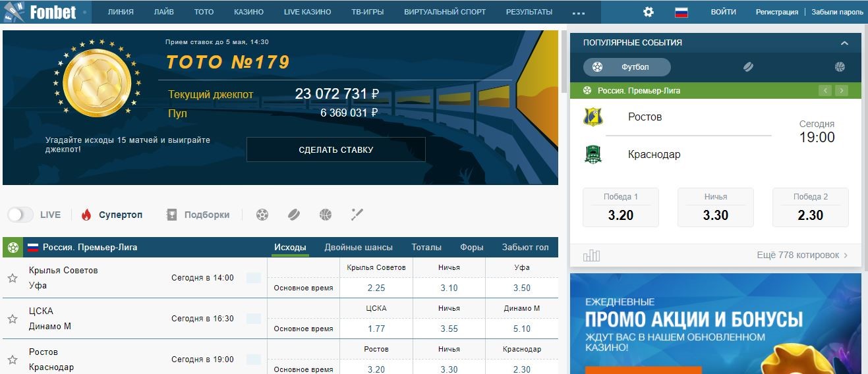Click СДЕЛАТЬ СТАВКУ button
868x374 pixels.
coord(336,149)
